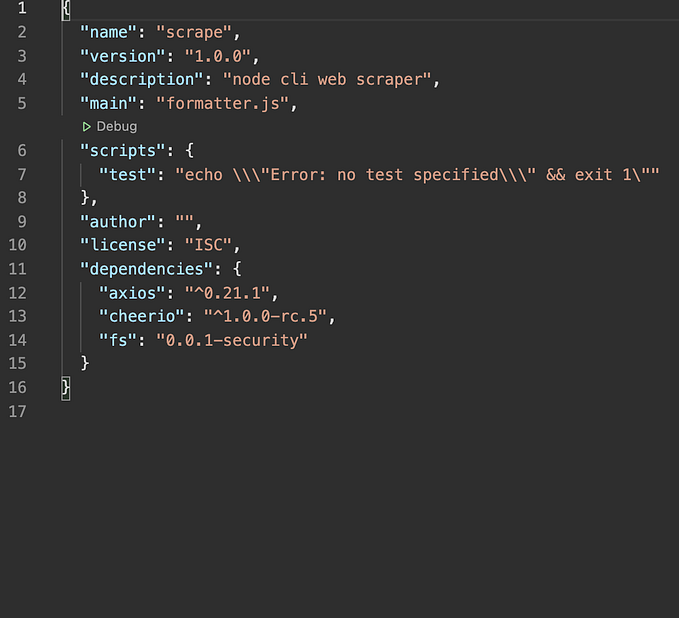Click the opening brace after "dependencies"
Screen dimensions: 679x618
[x=237, y=269]
